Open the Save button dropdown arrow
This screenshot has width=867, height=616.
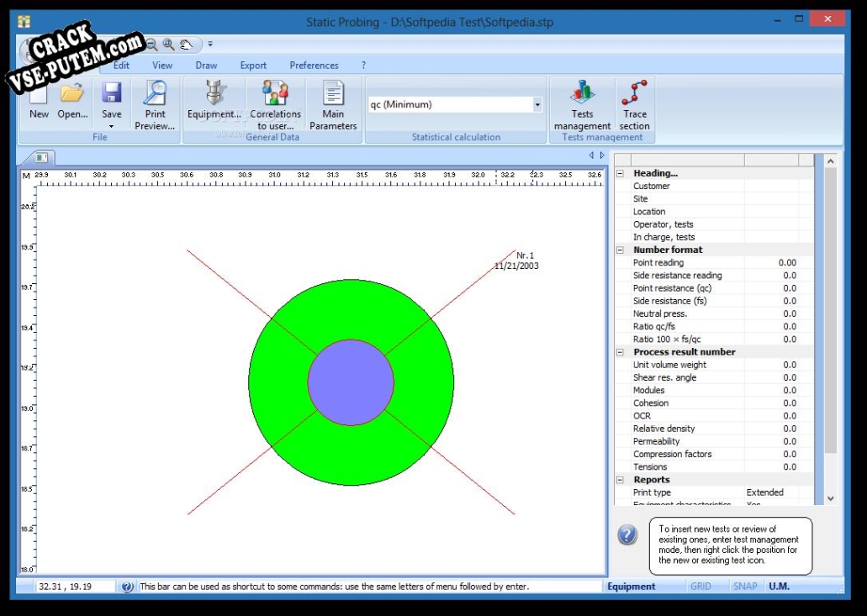pyautogui.click(x=112, y=127)
